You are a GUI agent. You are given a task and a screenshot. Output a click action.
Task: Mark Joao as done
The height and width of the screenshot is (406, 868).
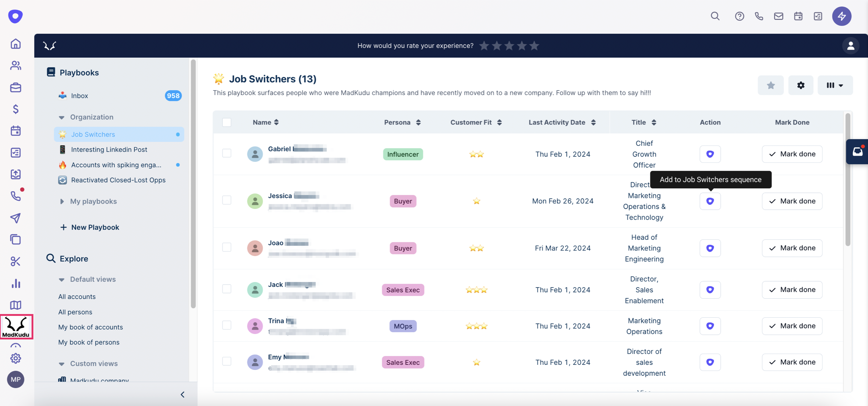pos(792,248)
